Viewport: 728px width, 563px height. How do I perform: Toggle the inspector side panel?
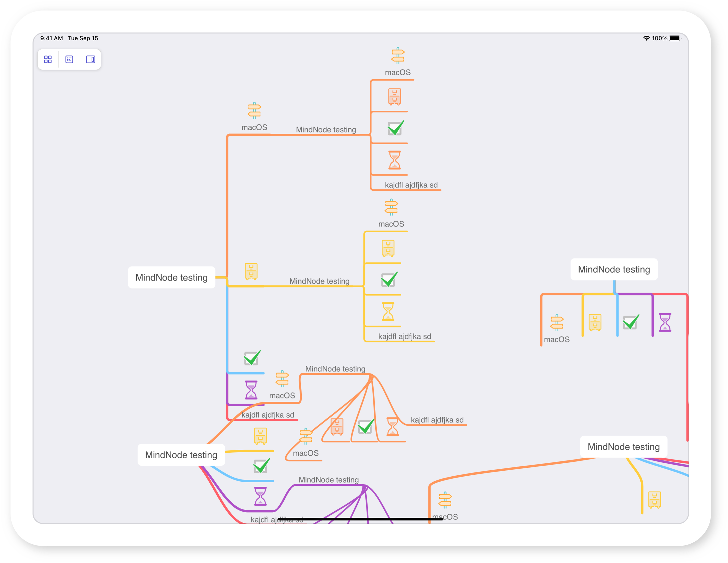pyautogui.click(x=91, y=59)
